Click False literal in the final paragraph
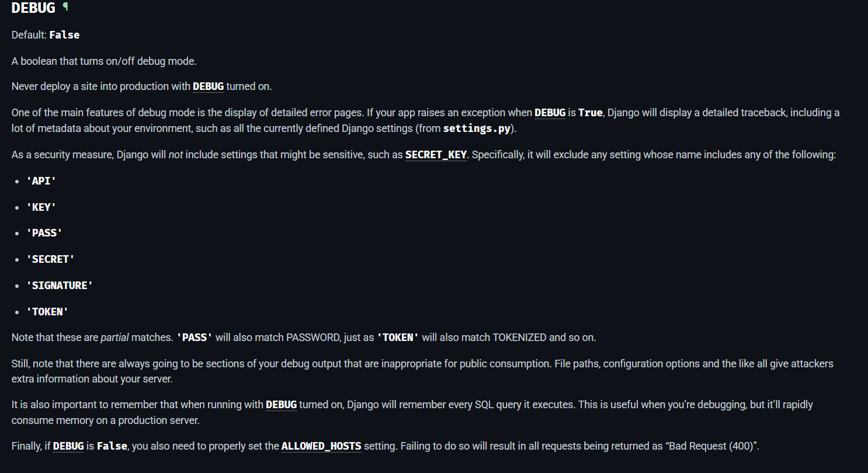 [x=112, y=447]
